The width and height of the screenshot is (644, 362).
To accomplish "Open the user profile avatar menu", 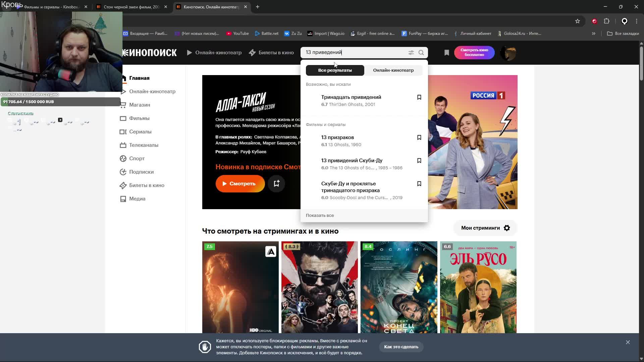I will click(x=507, y=53).
